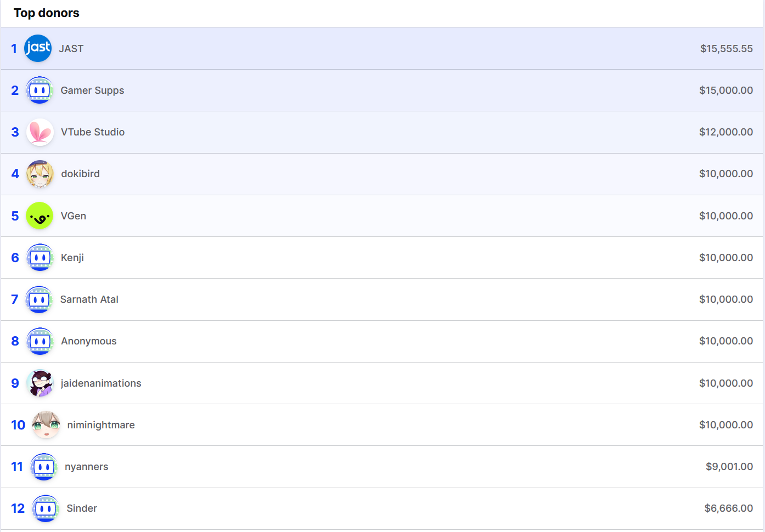Click the $12,000.00 donation amount
765x532 pixels.
[726, 132]
